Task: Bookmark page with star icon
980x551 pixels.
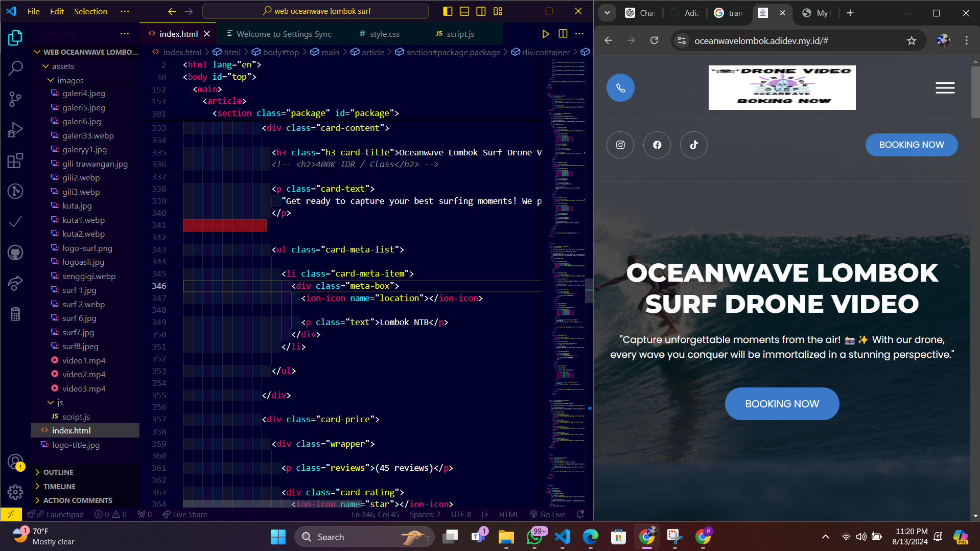Action: click(x=911, y=41)
